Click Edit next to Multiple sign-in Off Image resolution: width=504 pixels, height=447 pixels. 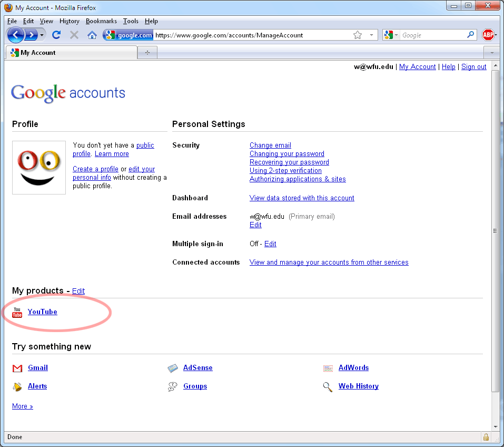[270, 244]
